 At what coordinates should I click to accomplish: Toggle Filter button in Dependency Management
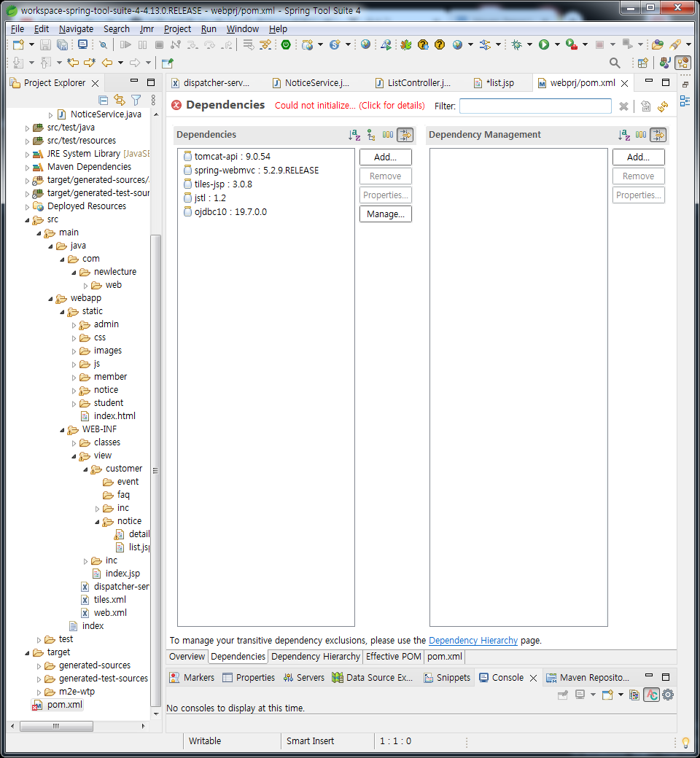(658, 135)
